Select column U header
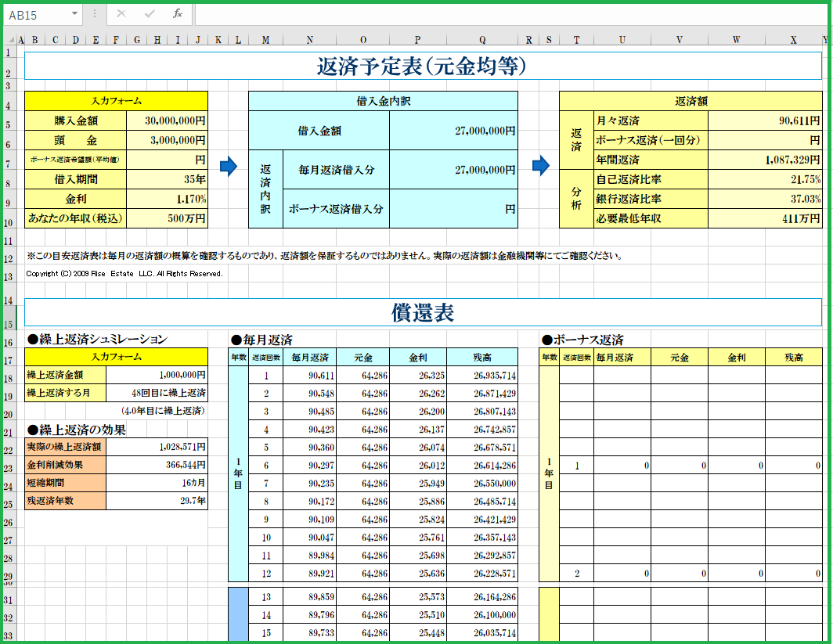The width and height of the screenshot is (833, 644). [622, 40]
